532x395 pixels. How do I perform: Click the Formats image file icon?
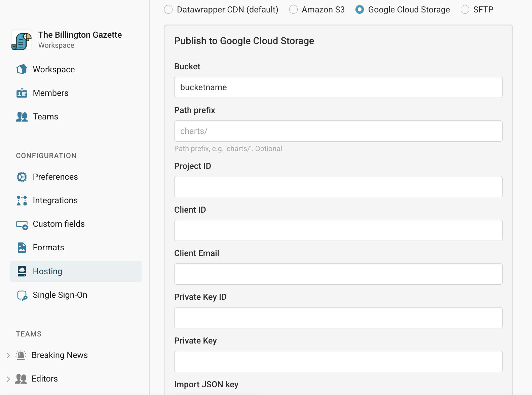point(22,248)
